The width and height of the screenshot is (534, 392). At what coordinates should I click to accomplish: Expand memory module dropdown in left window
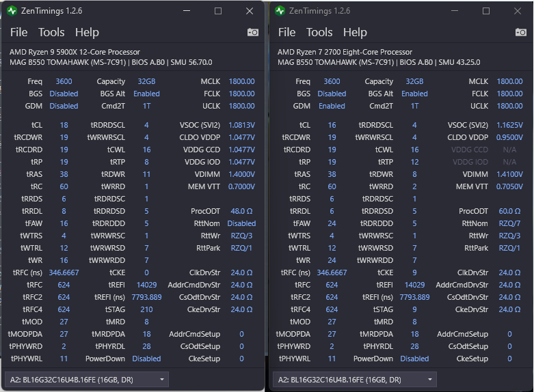tap(162, 379)
